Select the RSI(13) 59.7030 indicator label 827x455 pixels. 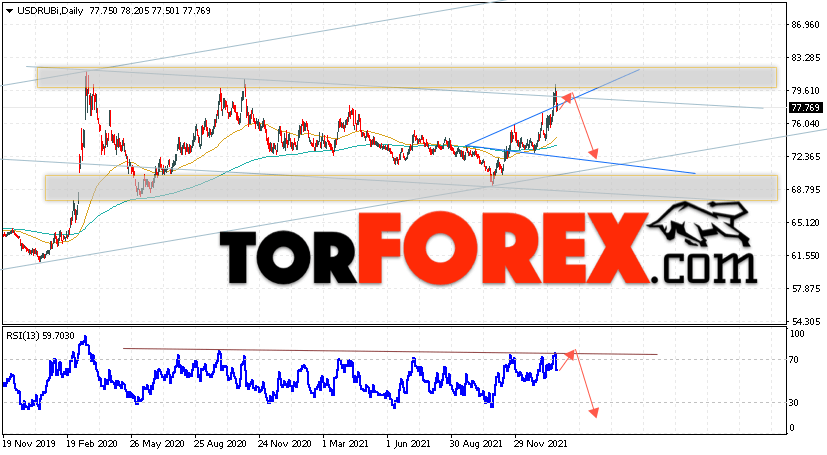tap(40, 335)
